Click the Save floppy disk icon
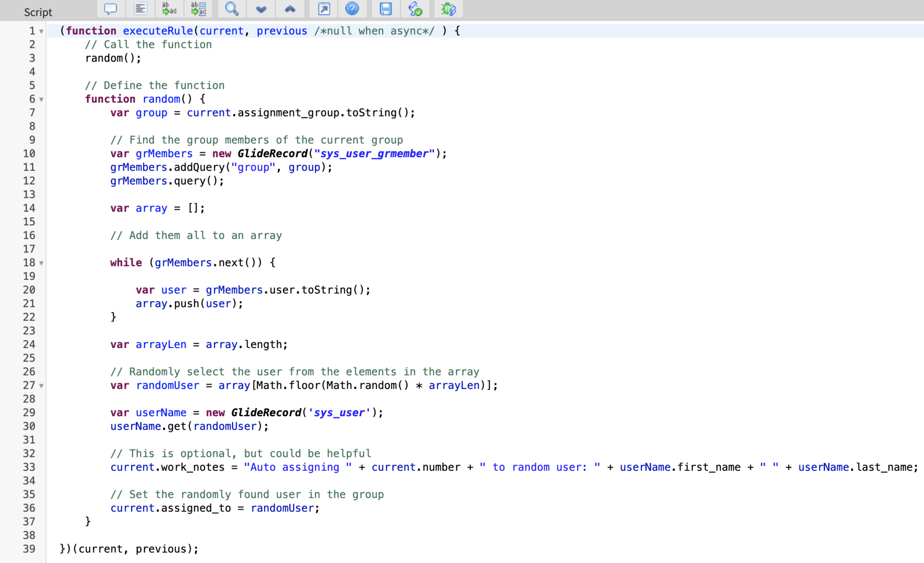The height and width of the screenshot is (563, 924). click(x=385, y=9)
